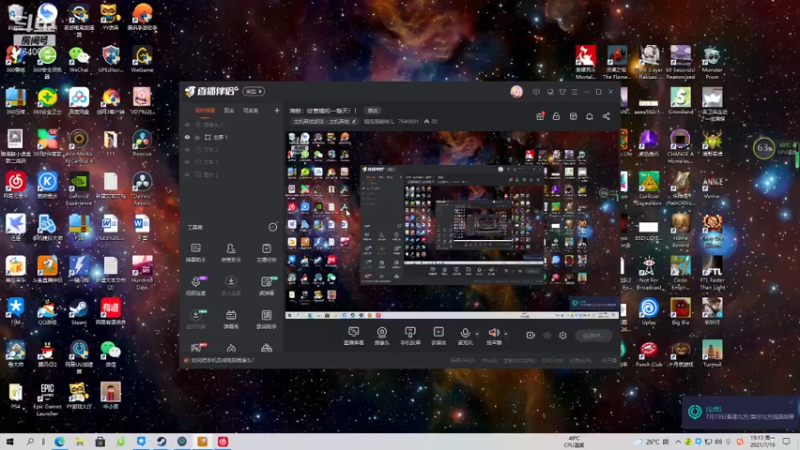
Task: Open the Steam desktop shortcut
Action: pyautogui.click(x=79, y=312)
